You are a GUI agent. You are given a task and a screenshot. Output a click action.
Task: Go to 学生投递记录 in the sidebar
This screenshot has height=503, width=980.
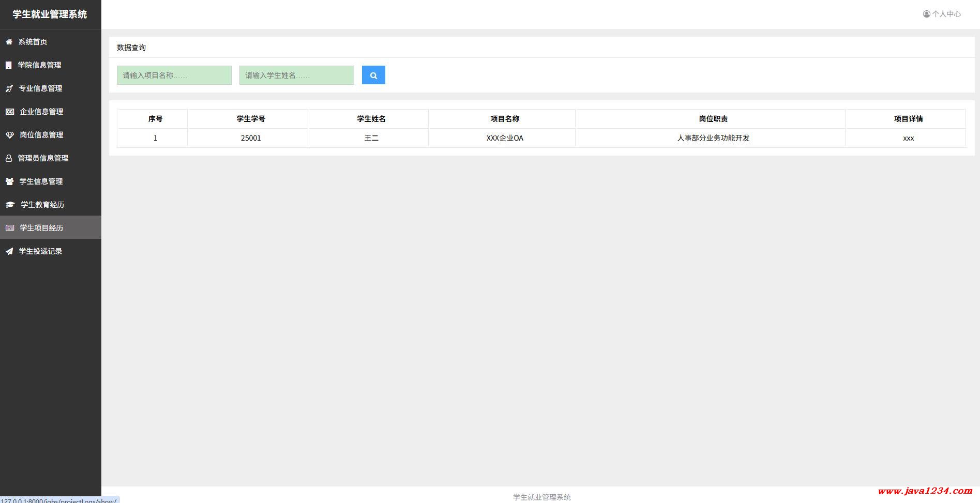click(40, 251)
